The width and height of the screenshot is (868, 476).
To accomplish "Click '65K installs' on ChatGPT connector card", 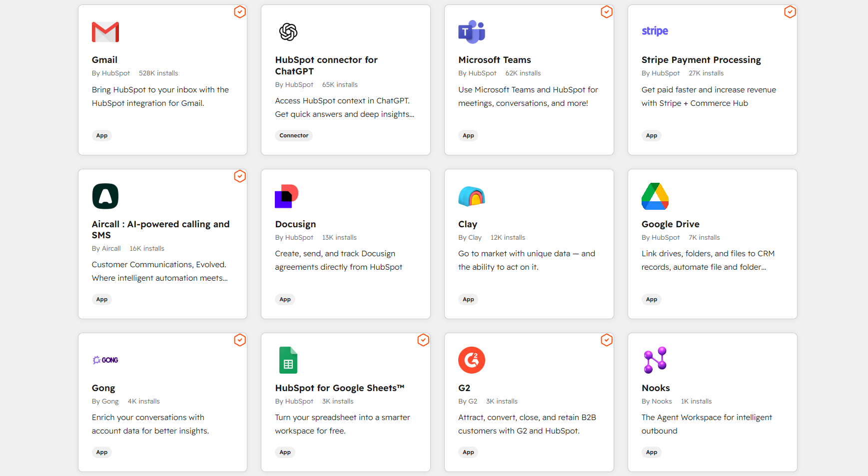I will (340, 84).
